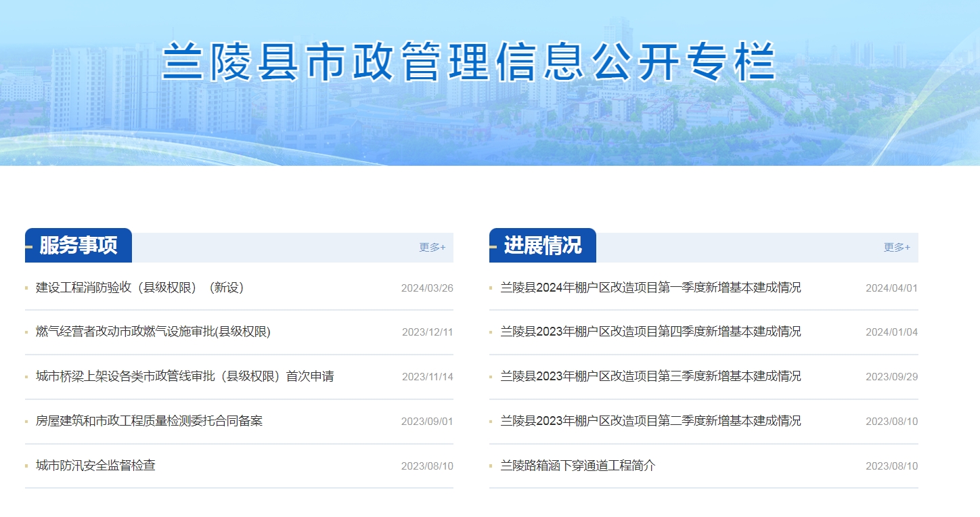Image resolution: width=980 pixels, height=517 pixels.
Task: Open 建设工程消防验收（县级权限）（新设）
Action: pos(139,288)
